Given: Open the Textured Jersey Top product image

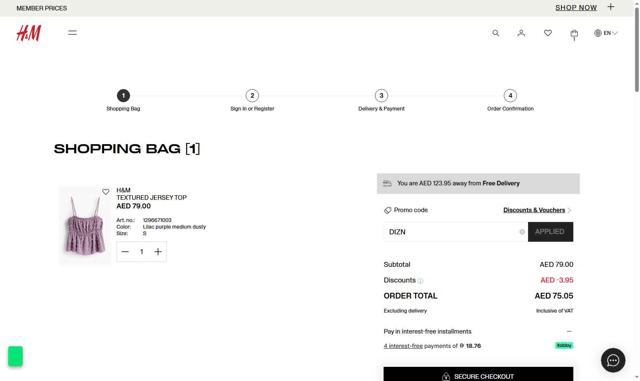Looking at the screenshot, I should 85,226.
